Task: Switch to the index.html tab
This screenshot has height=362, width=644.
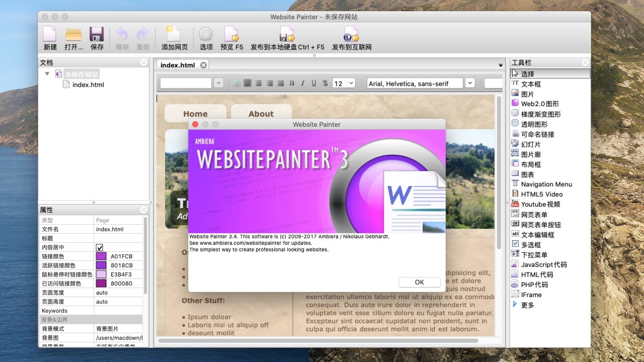Action: coord(178,65)
